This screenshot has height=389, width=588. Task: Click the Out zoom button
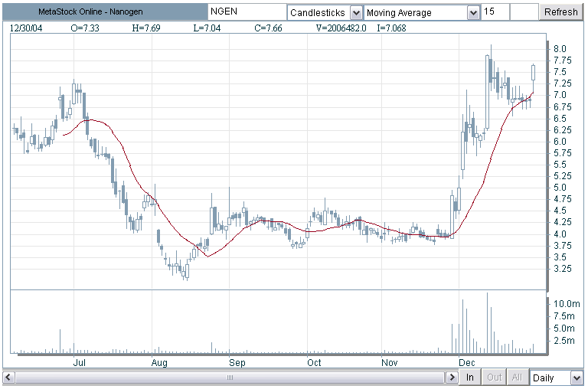coord(494,377)
